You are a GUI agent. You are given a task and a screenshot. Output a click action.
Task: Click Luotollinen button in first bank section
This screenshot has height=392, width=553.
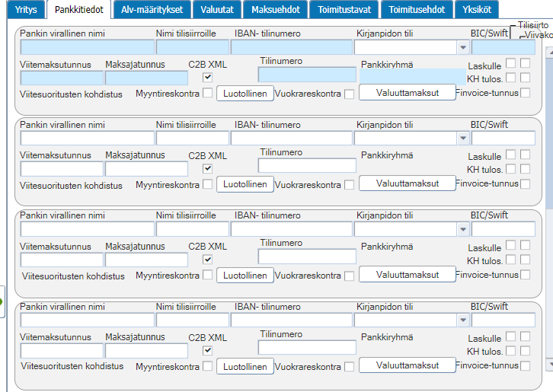tap(245, 94)
